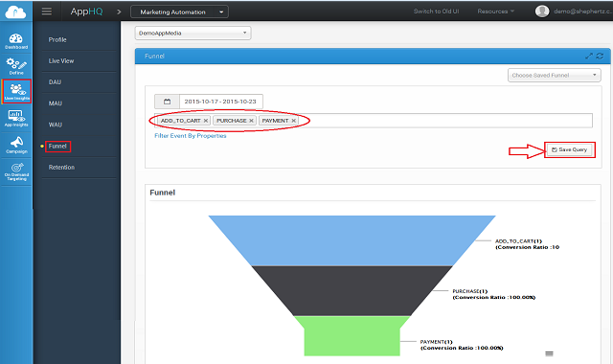Open the App Insights sidebar icon
This screenshot has width=613, height=364.
click(16, 118)
